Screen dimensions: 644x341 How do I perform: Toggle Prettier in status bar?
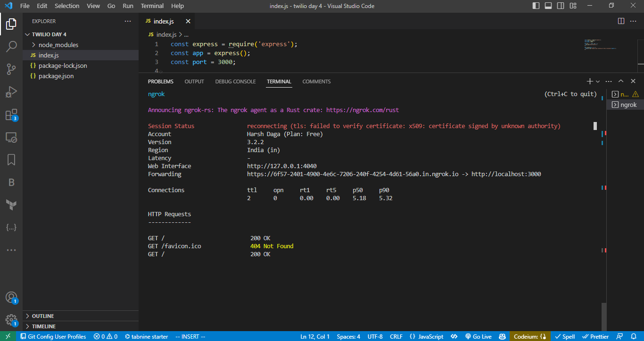coord(596,336)
